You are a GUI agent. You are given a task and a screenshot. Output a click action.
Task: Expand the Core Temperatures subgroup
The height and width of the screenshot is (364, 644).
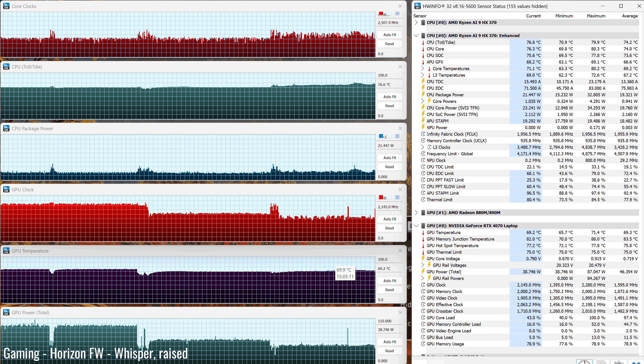click(423, 68)
